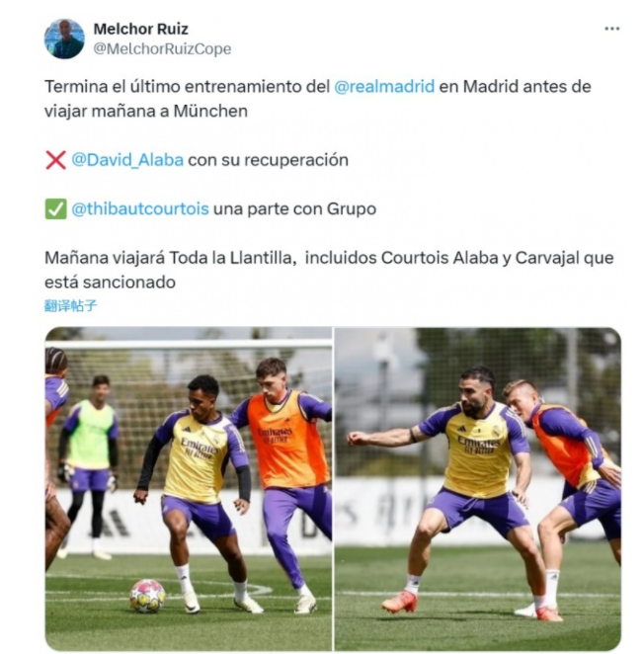Click the text 'con su recuperación'
Image resolution: width=644 pixels, height=654 pixels.
269,160
